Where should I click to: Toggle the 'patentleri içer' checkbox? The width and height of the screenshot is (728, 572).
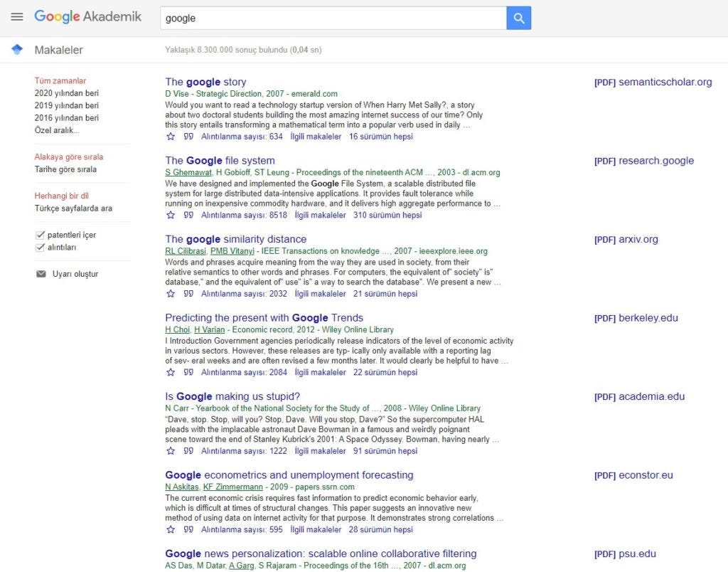(x=41, y=235)
